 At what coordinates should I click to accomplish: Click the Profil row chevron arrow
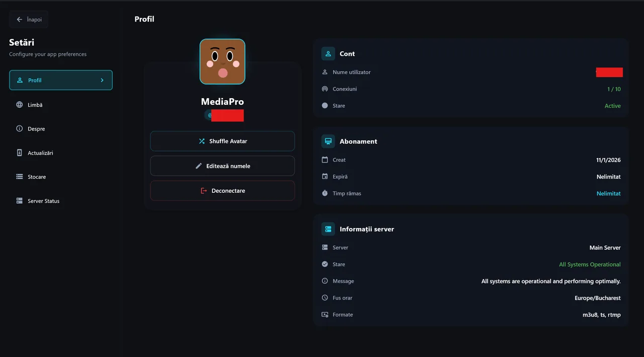(102, 80)
